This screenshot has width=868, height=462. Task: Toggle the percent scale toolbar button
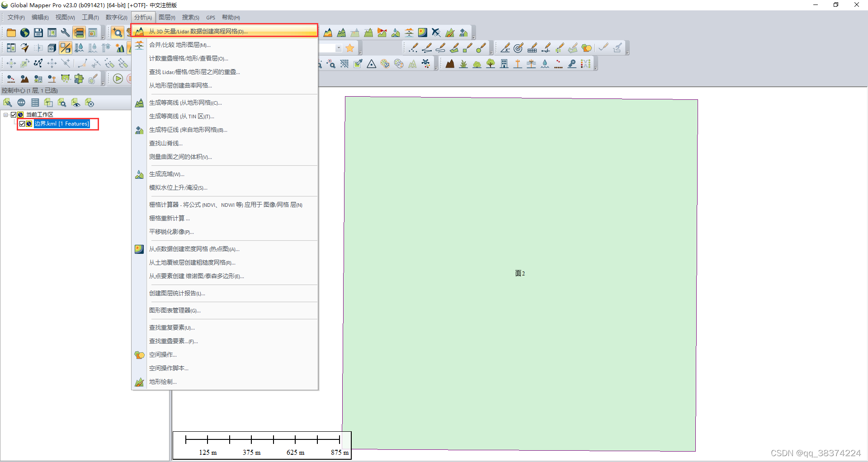point(66,48)
